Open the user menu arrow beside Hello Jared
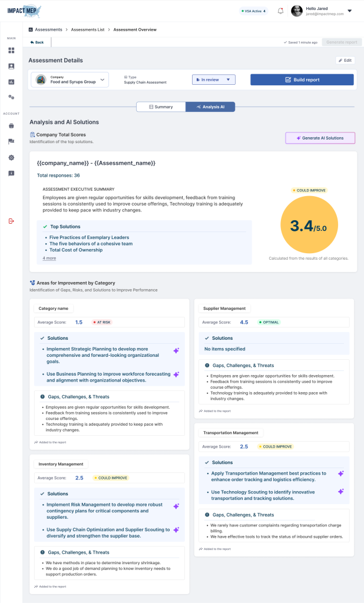Image resolution: width=364 pixels, height=603 pixels. [x=349, y=11]
